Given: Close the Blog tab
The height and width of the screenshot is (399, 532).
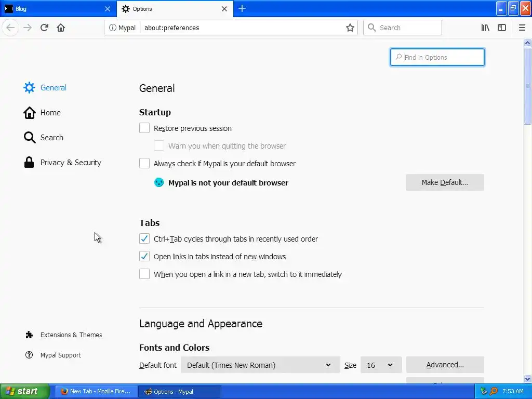Looking at the screenshot, I should 108,9.
